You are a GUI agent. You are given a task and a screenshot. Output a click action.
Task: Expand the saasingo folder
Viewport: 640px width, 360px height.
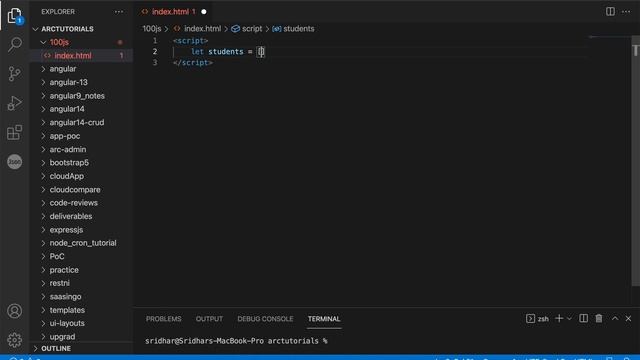(x=65, y=297)
